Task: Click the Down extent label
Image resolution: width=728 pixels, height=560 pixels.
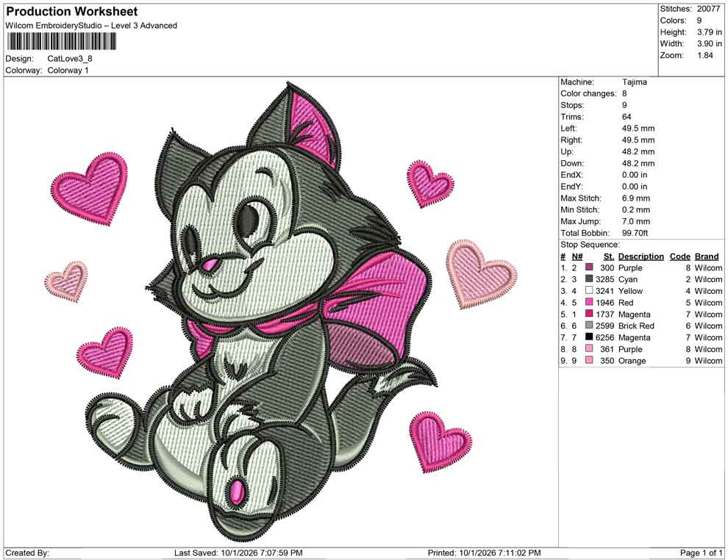Action: [572, 163]
